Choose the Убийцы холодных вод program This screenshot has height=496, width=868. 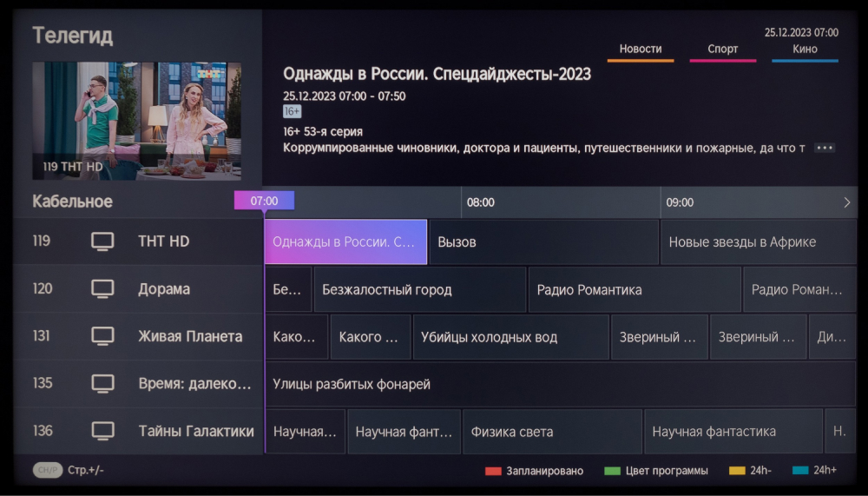(x=510, y=337)
